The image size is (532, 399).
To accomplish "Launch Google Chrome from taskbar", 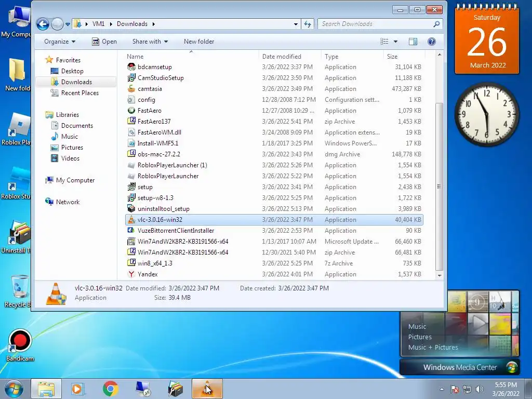I will click(110, 389).
